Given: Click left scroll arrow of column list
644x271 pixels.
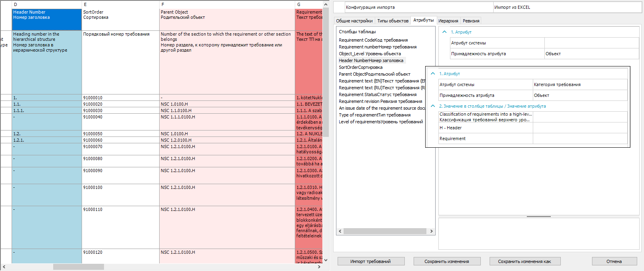Looking at the screenshot, I should (340, 231).
